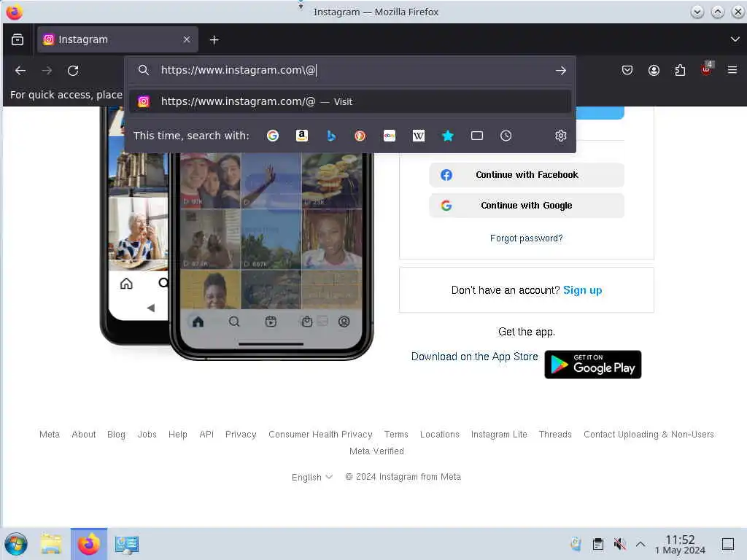Viewport: 747px width, 560px height.
Task: Get it on Google Play badge
Action: pos(592,365)
